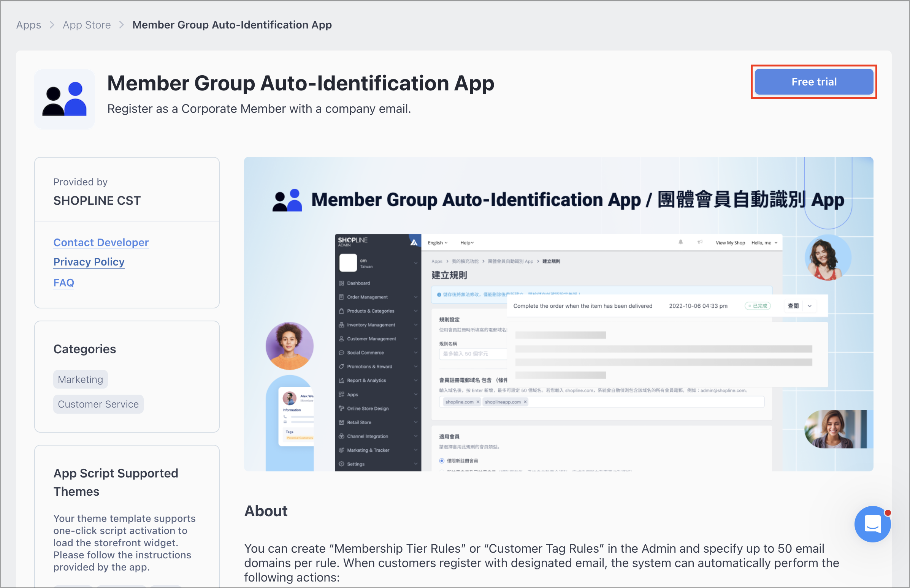Click Customer Management icon in banner sidebar

pos(341,339)
